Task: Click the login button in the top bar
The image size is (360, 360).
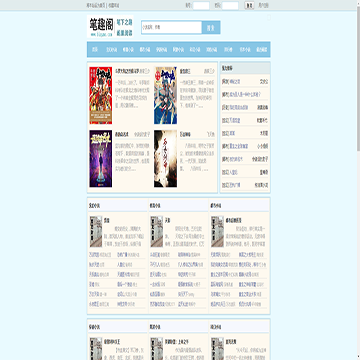Action: [x=249, y=5]
